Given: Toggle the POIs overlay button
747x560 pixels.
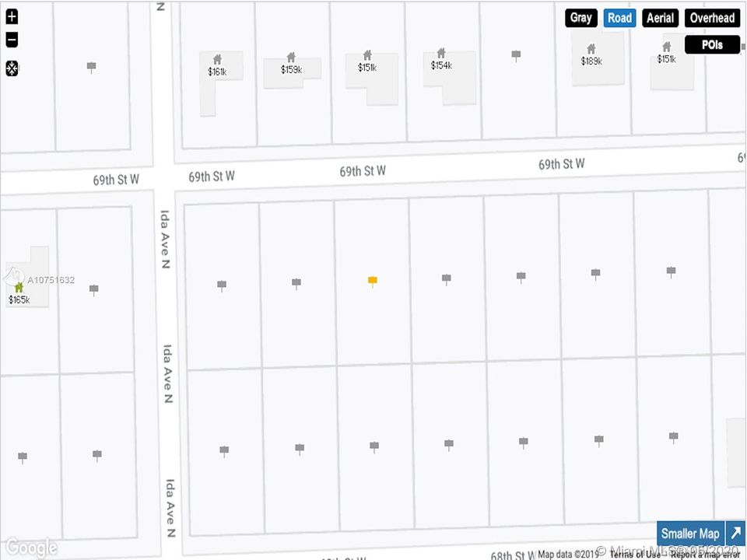Looking at the screenshot, I should 712,45.
